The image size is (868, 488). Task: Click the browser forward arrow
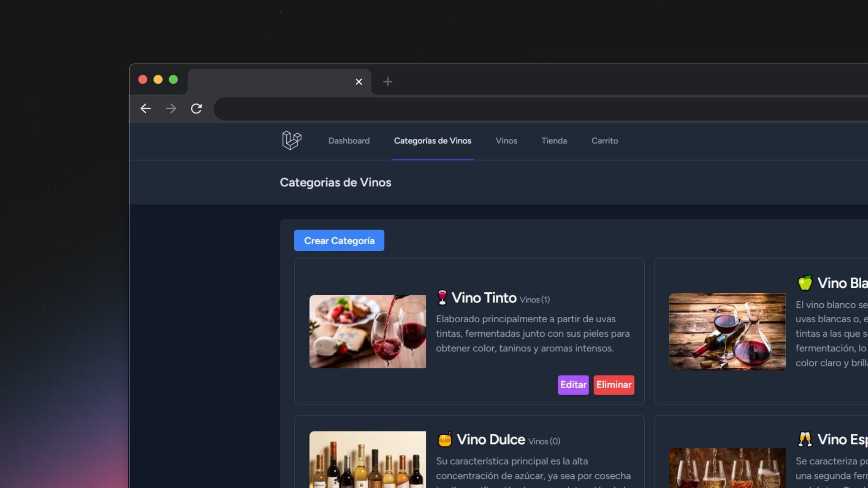171,108
